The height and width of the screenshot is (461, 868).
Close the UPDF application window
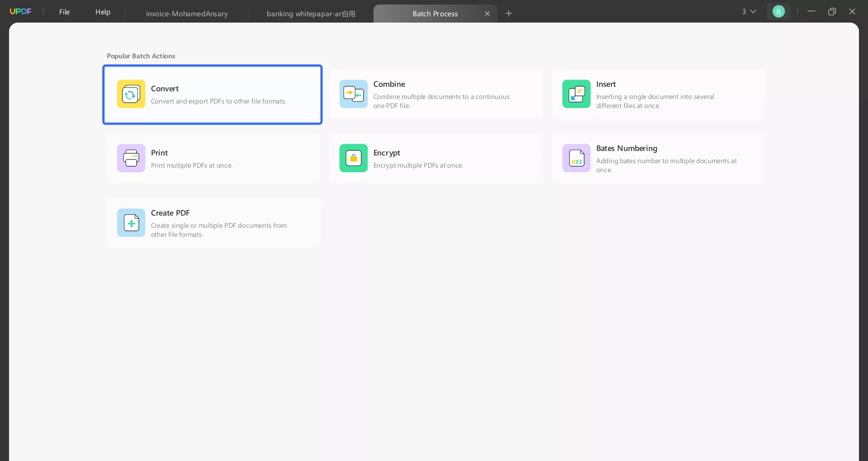[x=852, y=11]
